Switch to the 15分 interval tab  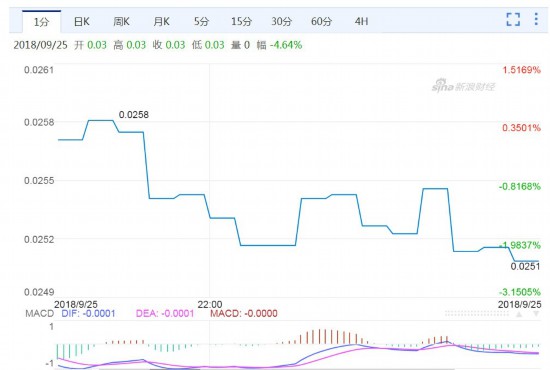pyautogui.click(x=241, y=22)
